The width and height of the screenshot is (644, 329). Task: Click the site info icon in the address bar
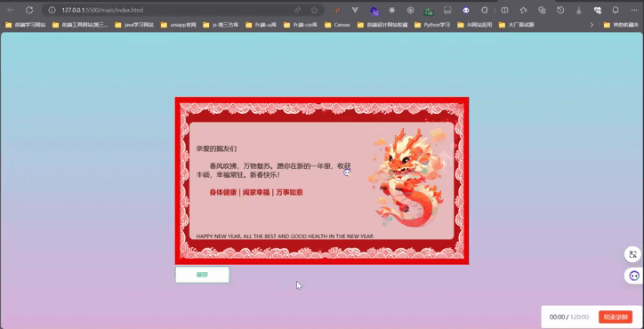point(52,10)
